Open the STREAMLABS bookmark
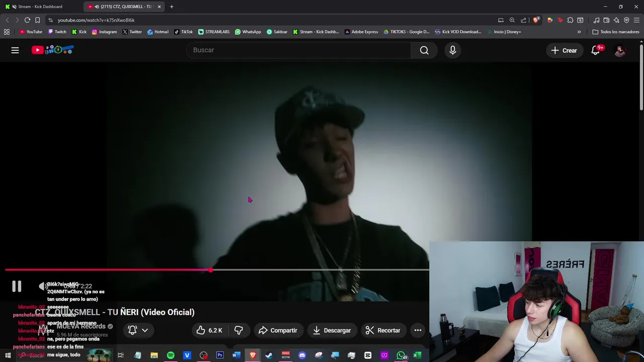Viewport: 644px width, 362px height. (x=214, y=32)
